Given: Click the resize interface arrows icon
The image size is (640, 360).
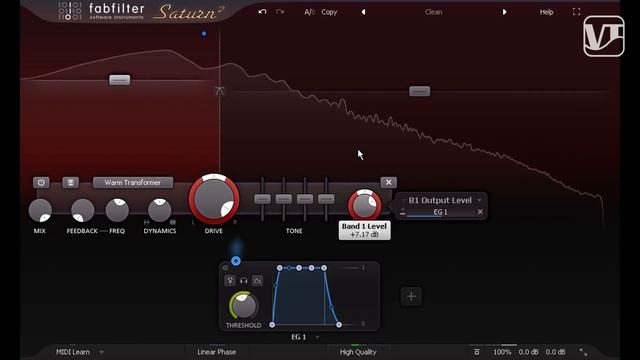Looking at the screenshot, I should coord(583,352).
